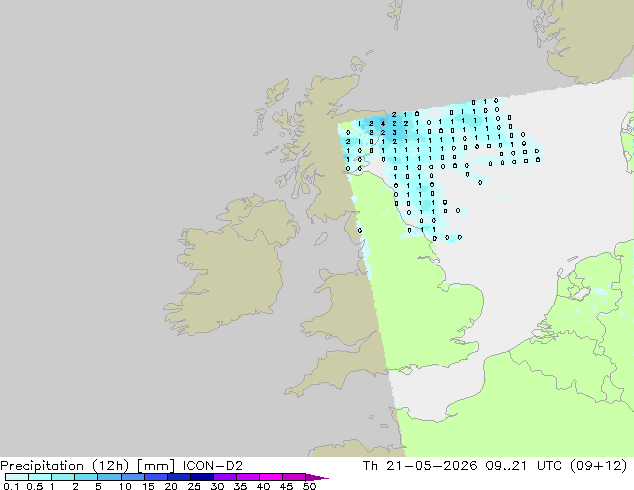Choose the 20–25 mm dark blue swatch
Image resolution: width=634 pixels, height=490 pixels.
(179, 477)
